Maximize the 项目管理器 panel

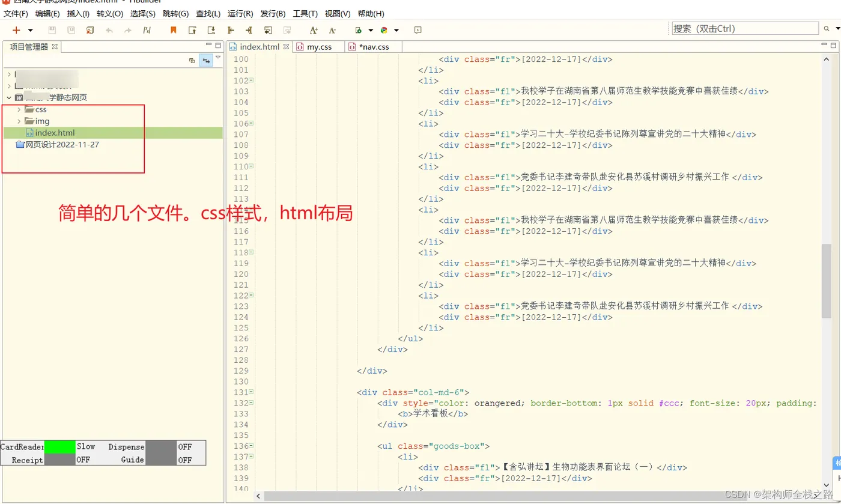pos(217,45)
